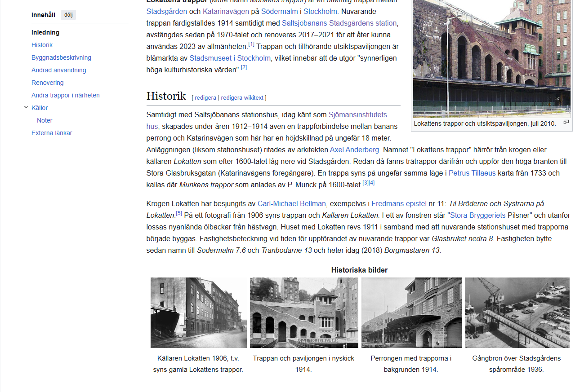Collapse the Källor section in the contents
Image resolution: width=584 pixels, height=392 pixels.
[26, 107]
